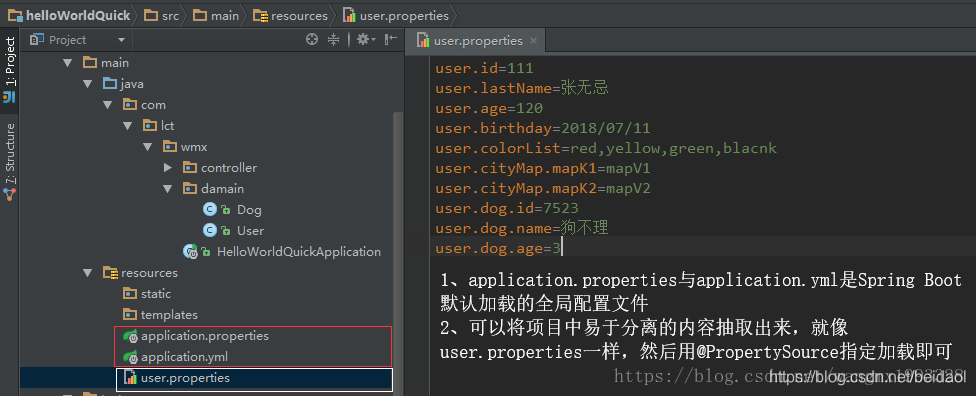Click the application.properties Spring leaf icon
The image size is (976, 396).
(131, 336)
